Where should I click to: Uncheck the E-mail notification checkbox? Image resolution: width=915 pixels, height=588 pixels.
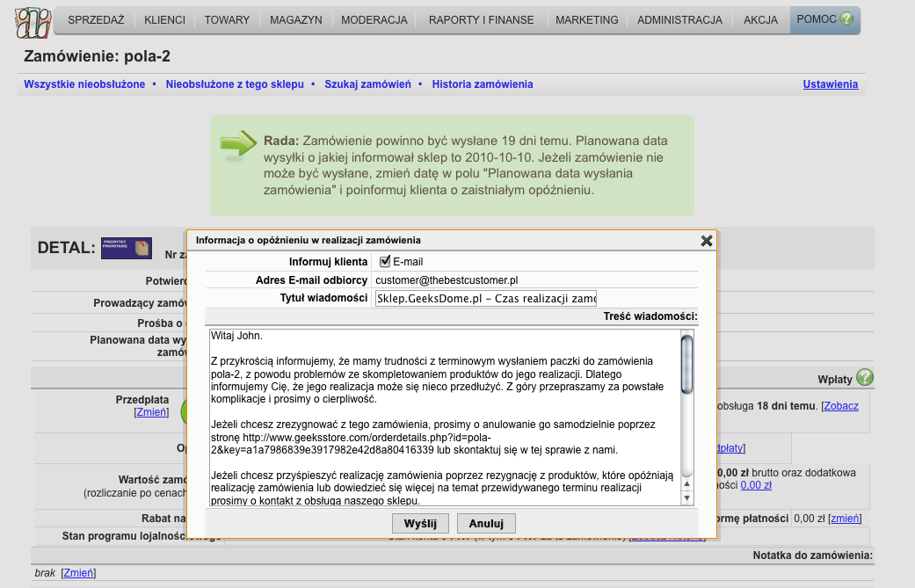point(385,261)
